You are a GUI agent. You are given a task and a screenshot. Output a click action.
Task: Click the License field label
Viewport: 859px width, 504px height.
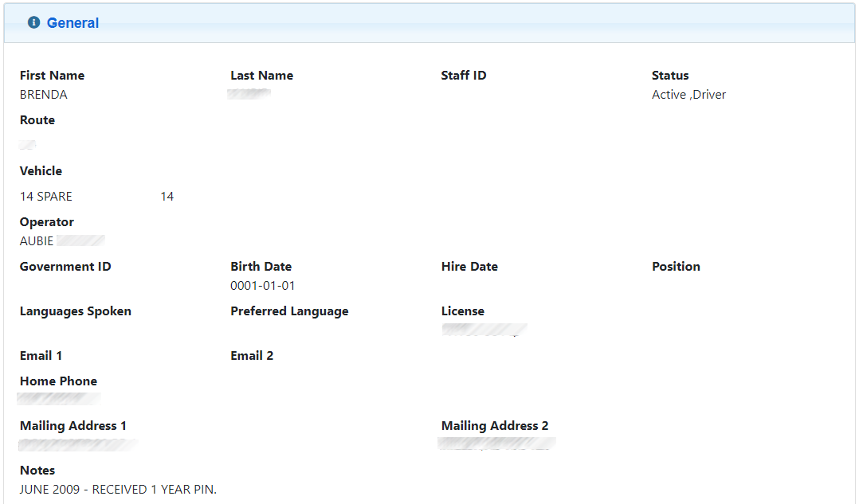[x=462, y=311]
